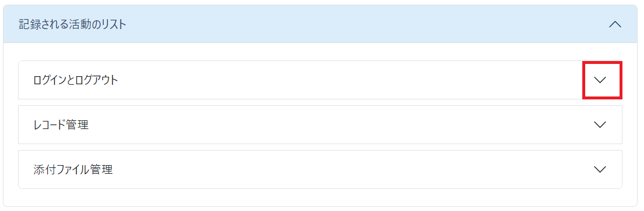Click the 記録される活動のリスト header title
The height and width of the screenshot is (211, 644).
(73, 24)
